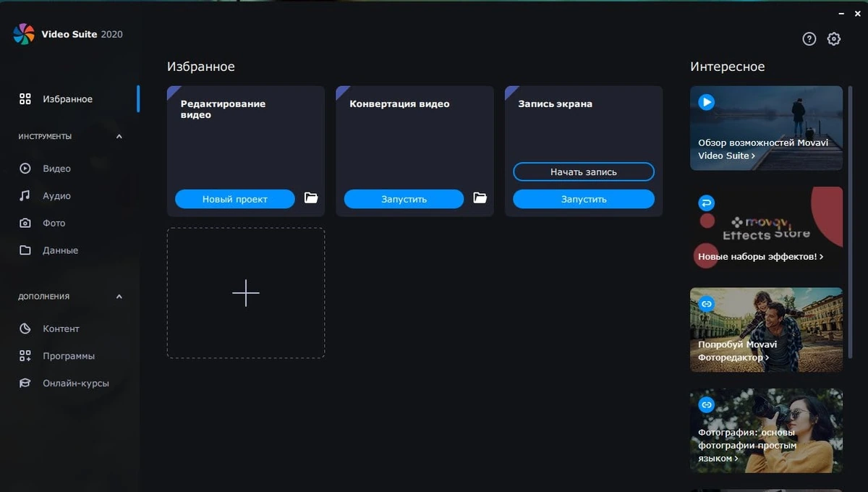868x492 pixels.
Task: Click the Данные folder icon
Action: pos(25,250)
